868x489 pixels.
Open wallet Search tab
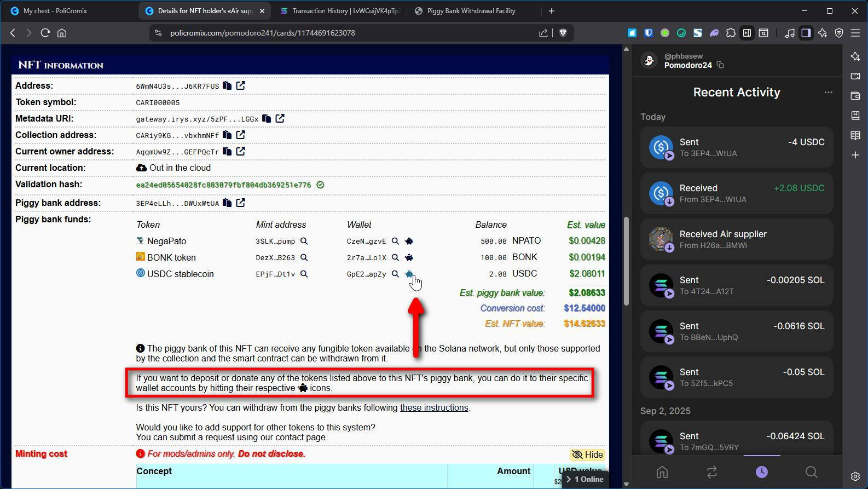click(x=812, y=472)
